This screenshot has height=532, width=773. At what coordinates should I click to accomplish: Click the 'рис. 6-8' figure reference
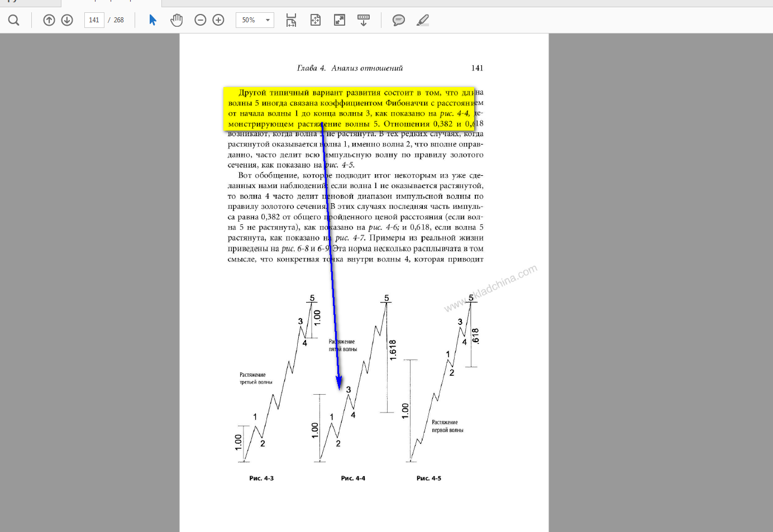coord(295,248)
